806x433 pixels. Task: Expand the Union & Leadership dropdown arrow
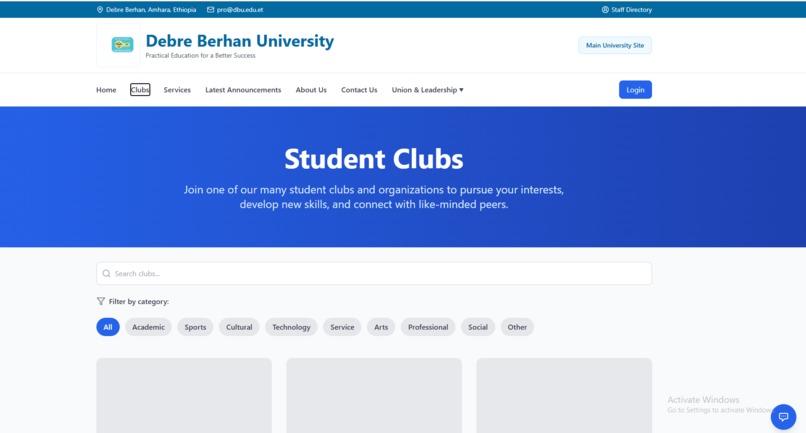point(461,90)
